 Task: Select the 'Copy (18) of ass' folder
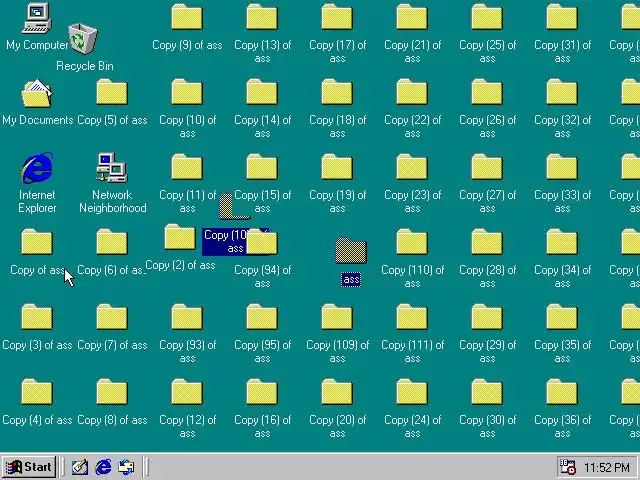337,92
